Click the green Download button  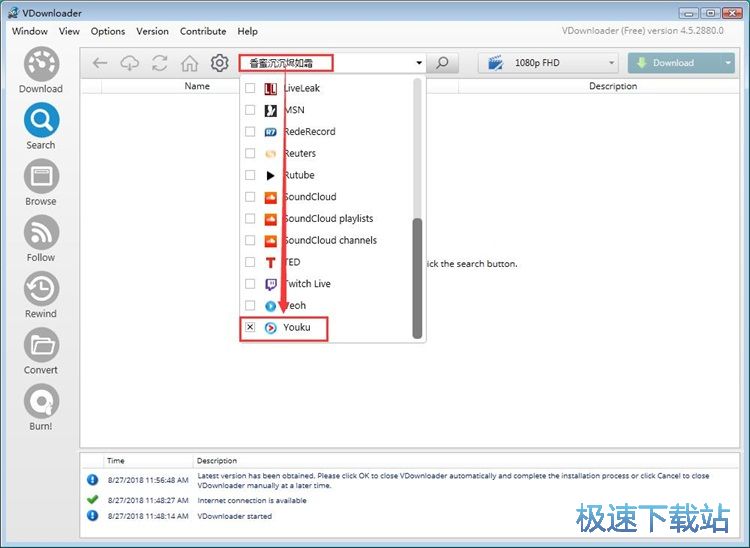tap(674, 63)
